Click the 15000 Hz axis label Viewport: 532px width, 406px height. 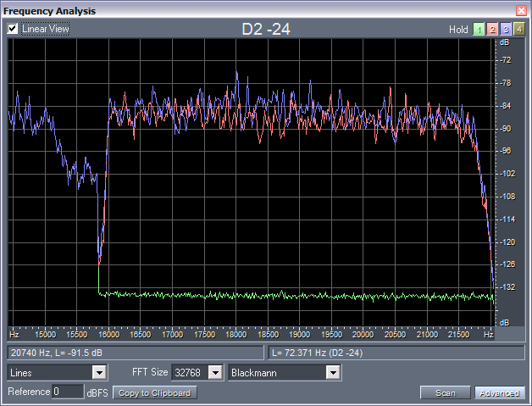point(46,335)
